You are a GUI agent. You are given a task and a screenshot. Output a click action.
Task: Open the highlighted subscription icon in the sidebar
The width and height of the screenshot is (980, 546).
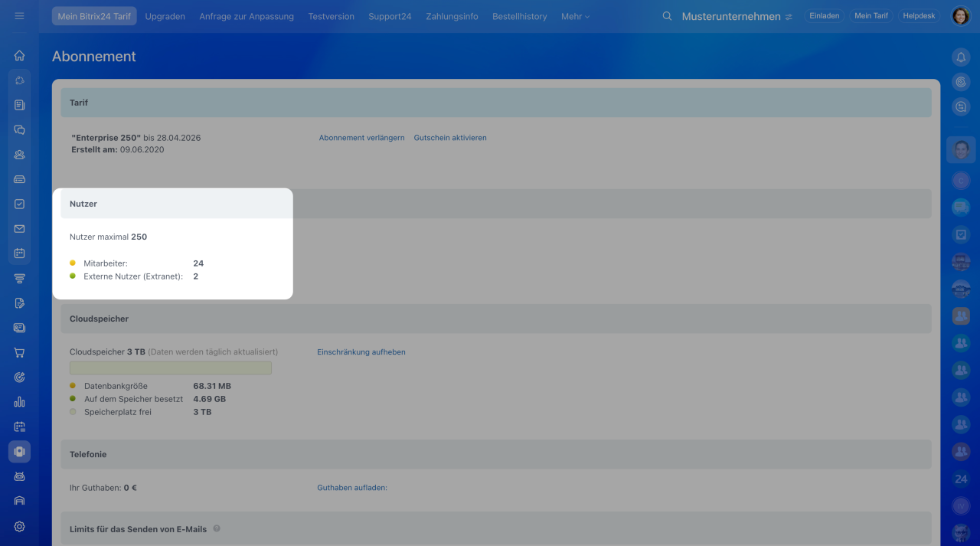pyautogui.click(x=19, y=452)
